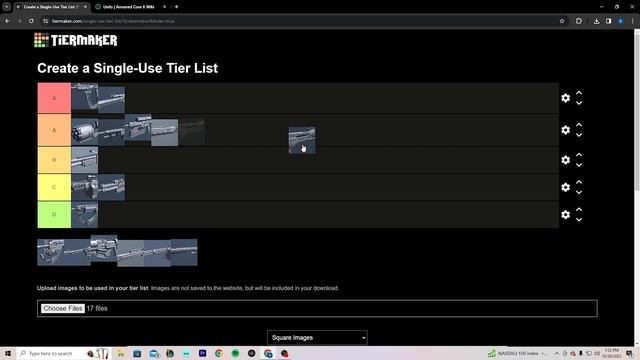Open Premiere Pro from taskbar

(x=202, y=353)
